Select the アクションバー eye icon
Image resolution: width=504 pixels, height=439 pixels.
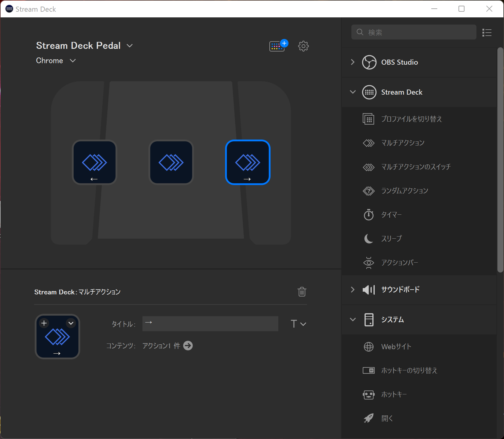[x=368, y=263]
